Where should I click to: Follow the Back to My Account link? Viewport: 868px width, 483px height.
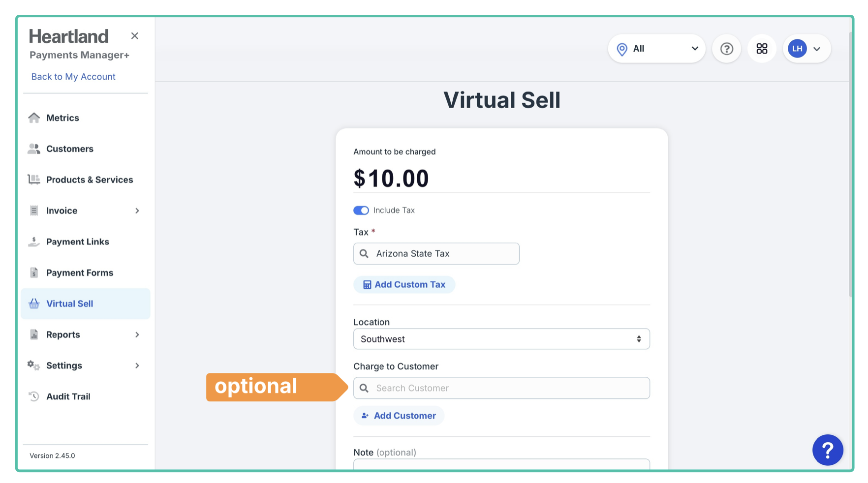[73, 77]
